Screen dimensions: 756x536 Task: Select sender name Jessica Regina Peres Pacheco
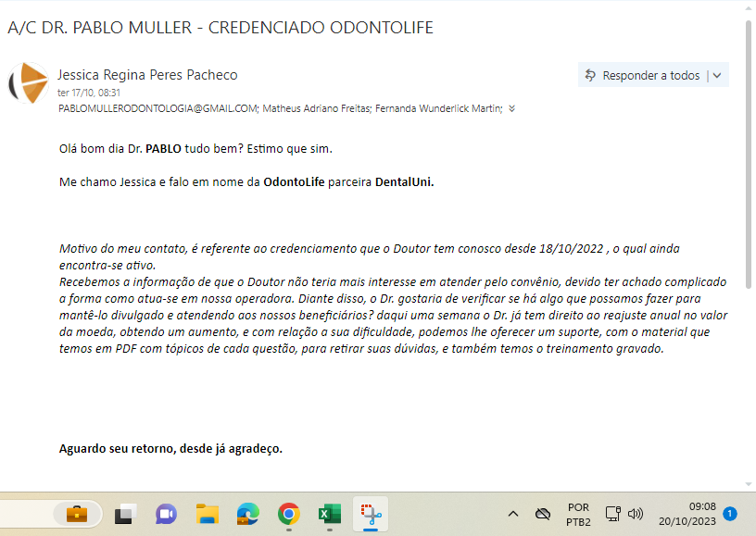click(147, 75)
